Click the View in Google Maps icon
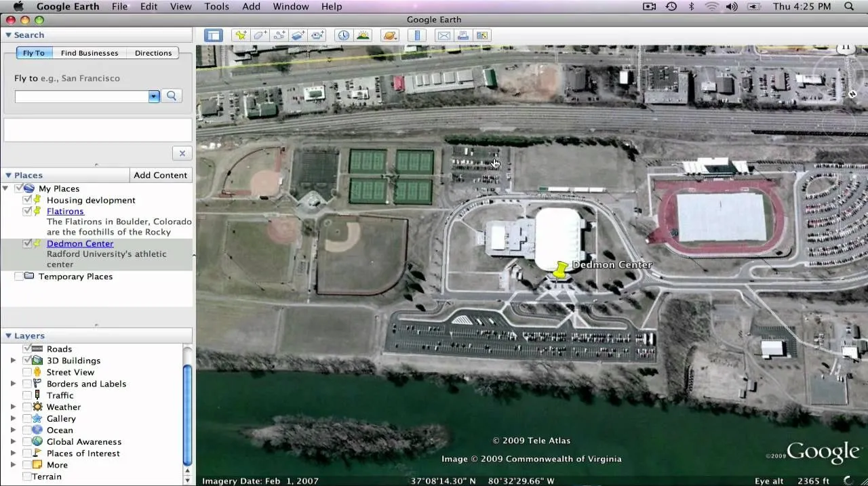The height and width of the screenshot is (486, 868). point(482,35)
